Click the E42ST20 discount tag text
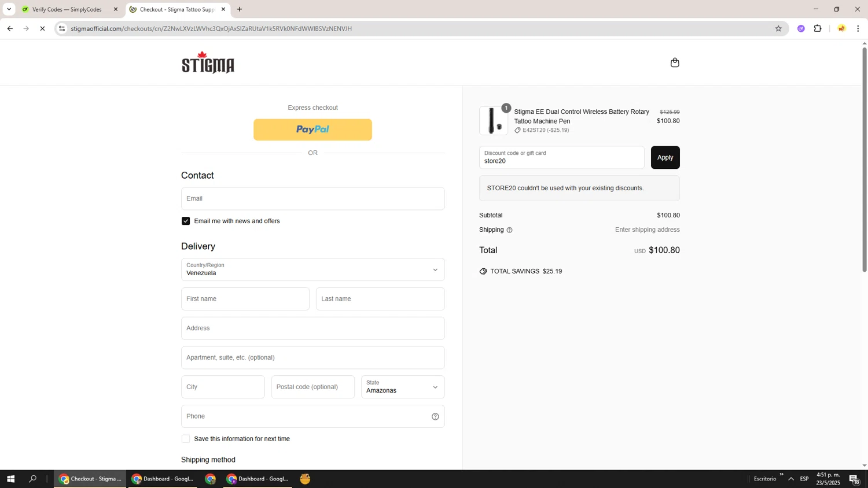The height and width of the screenshot is (488, 868). (546, 130)
